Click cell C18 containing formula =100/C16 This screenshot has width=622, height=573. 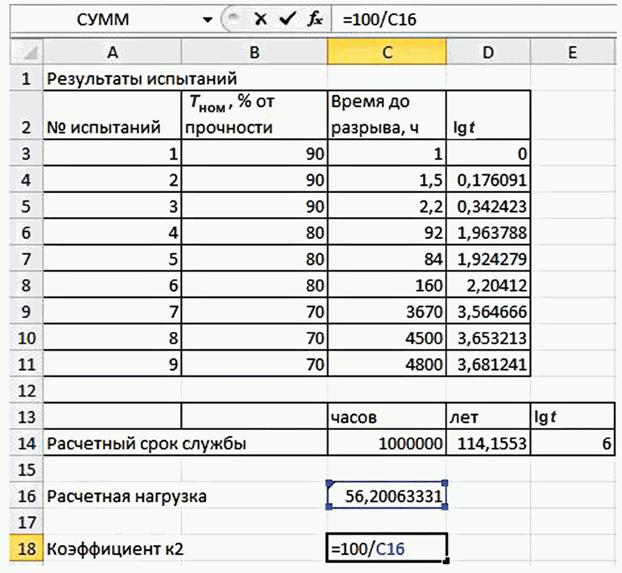click(x=386, y=546)
